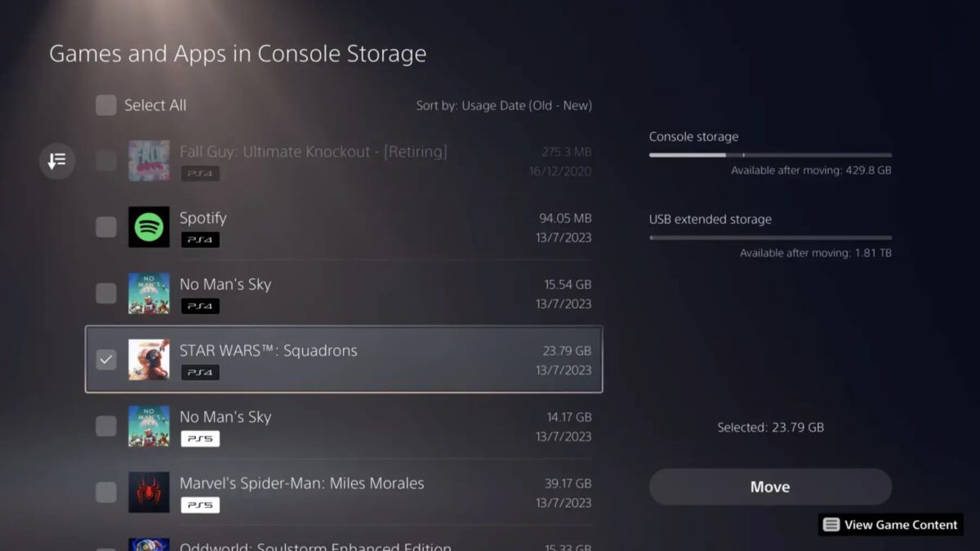980x551 pixels.
Task: Enable the Select All checkbox
Action: [x=106, y=105]
